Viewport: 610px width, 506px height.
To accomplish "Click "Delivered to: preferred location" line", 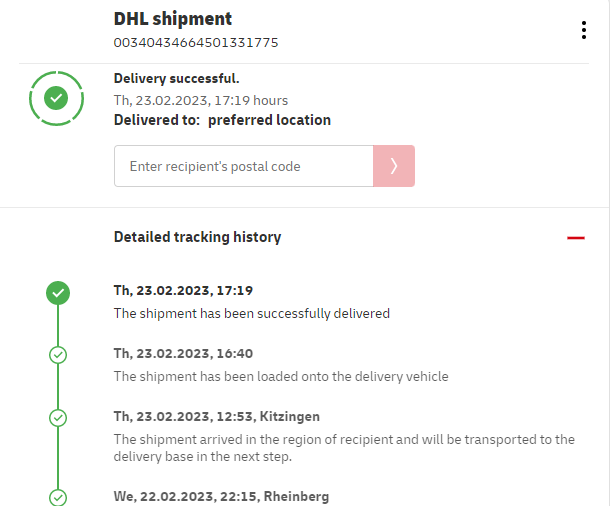I will coord(222,120).
